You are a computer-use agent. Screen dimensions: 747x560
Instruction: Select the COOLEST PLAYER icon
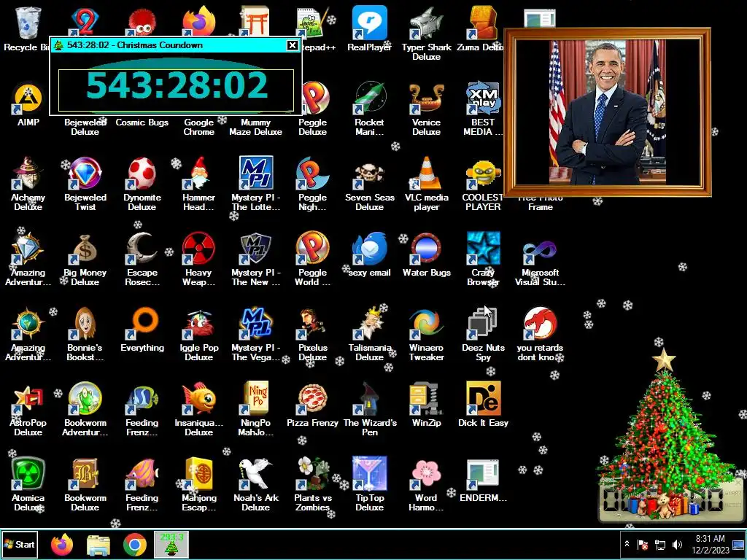coord(483,174)
